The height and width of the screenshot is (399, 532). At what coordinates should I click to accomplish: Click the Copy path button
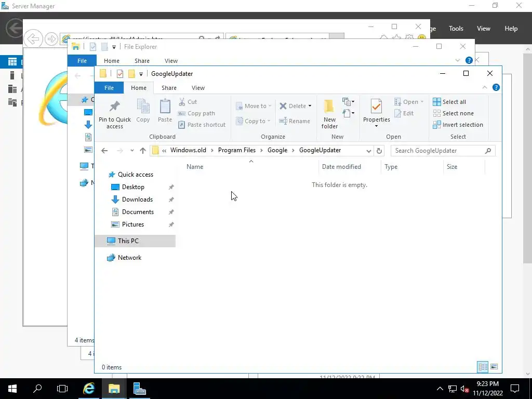[x=196, y=113]
